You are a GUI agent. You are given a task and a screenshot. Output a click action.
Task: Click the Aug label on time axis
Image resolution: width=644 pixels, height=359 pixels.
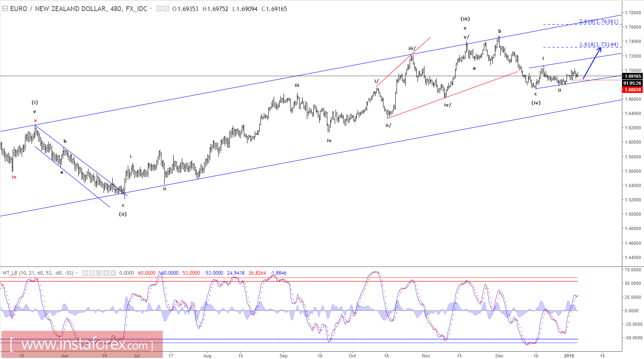(x=207, y=356)
